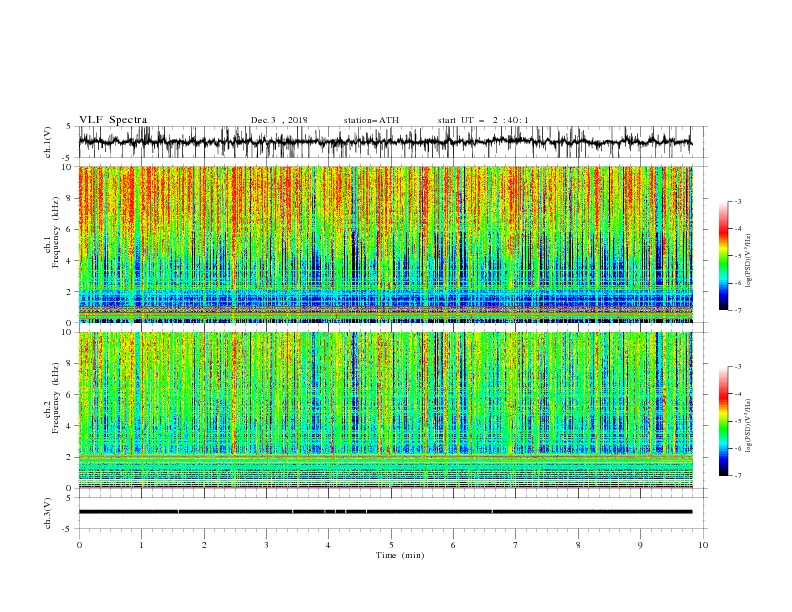792x612 pixels.
Task: Click the upper PSD color scale bar
Action: [723, 256]
